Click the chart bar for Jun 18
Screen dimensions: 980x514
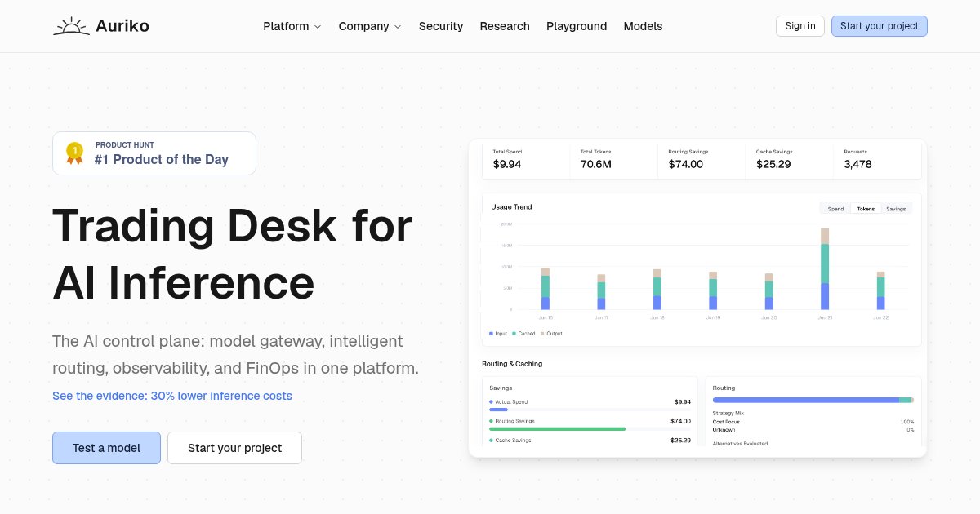(x=657, y=290)
